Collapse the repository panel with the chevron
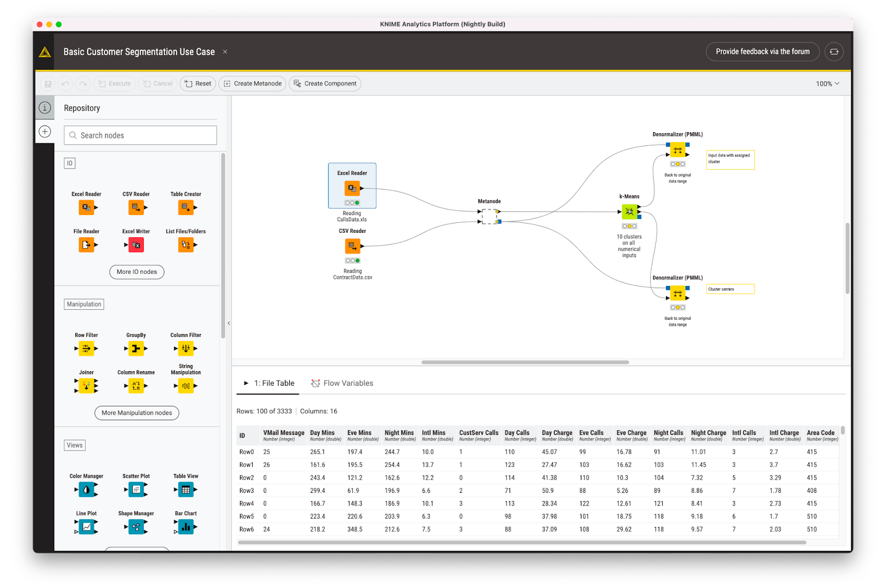Screen dimensions: 885x588 (228, 323)
